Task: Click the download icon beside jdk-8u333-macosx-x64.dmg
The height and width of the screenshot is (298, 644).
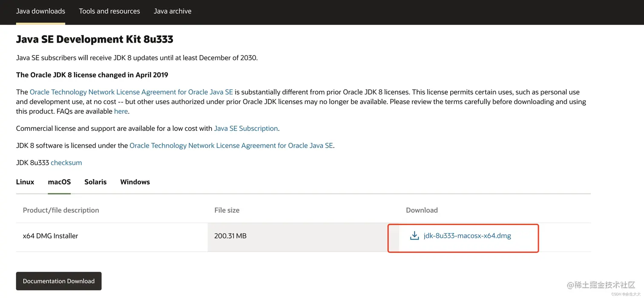Action: (x=414, y=236)
